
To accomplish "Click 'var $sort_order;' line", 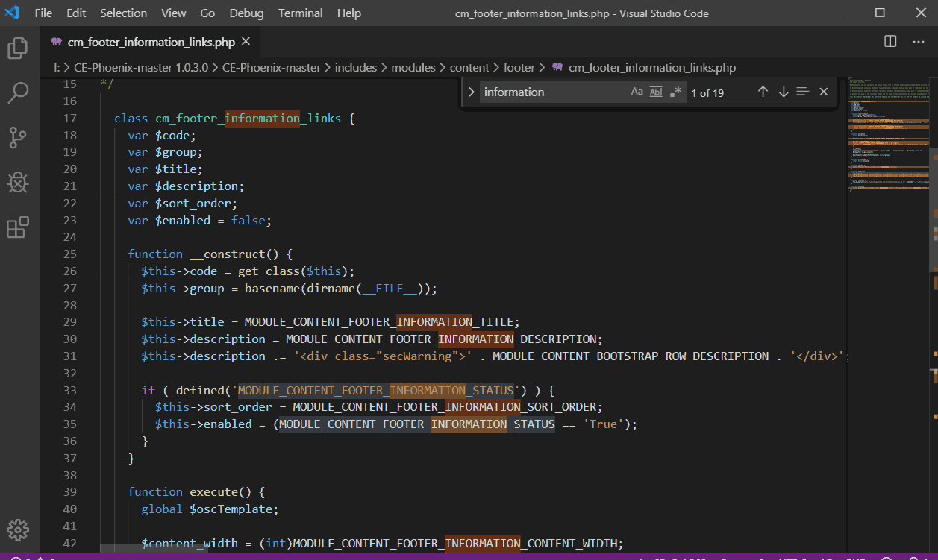I will (182, 203).
